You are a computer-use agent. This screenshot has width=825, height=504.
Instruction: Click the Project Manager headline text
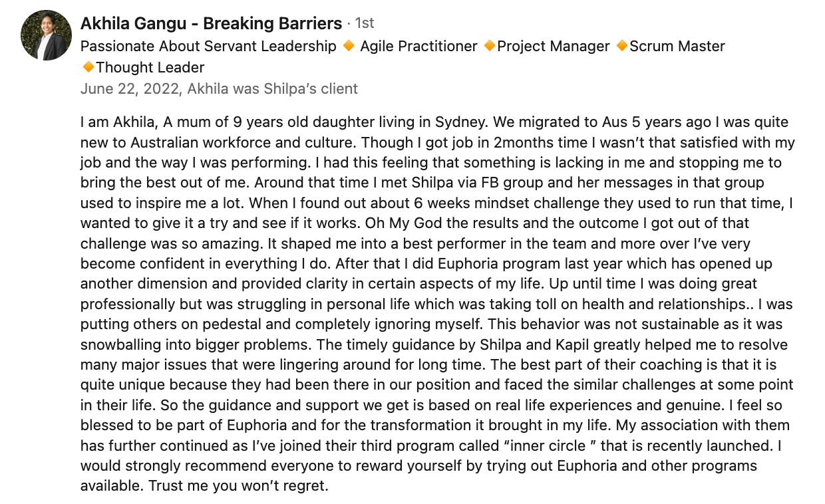point(553,46)
